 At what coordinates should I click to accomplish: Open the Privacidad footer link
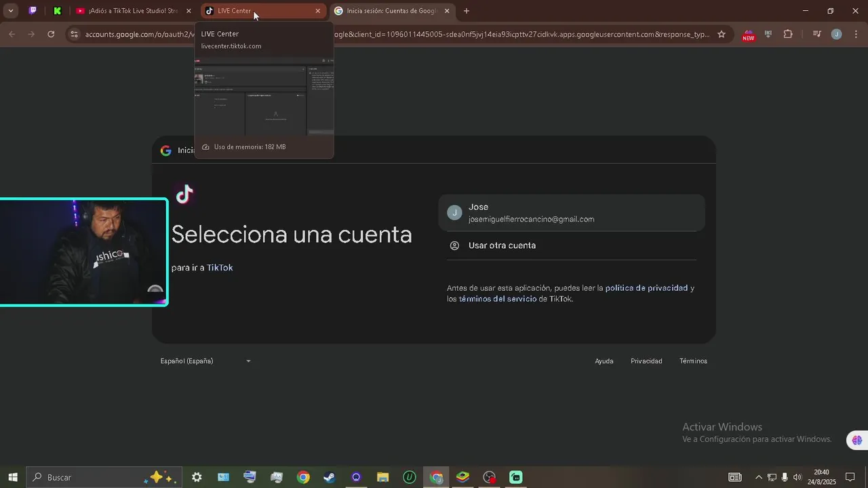pyautogui.click(x=646, y=361)
